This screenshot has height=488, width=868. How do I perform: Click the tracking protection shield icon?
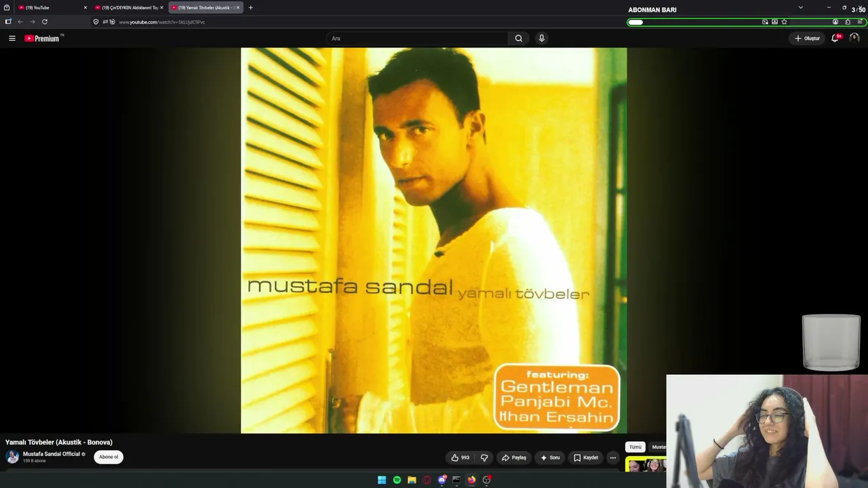[96, 22]
